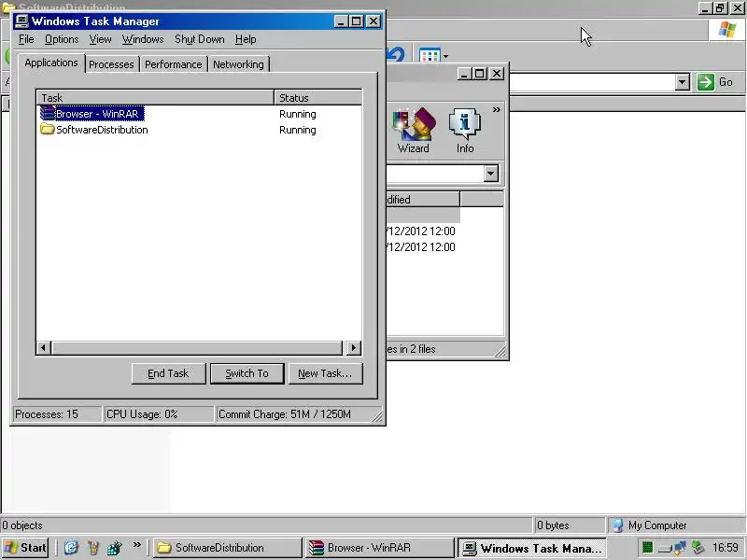Click the Windows Task Manager taskbar button
Image resolution: width=747 pixels, height=560 pixels.
point(531,548)
